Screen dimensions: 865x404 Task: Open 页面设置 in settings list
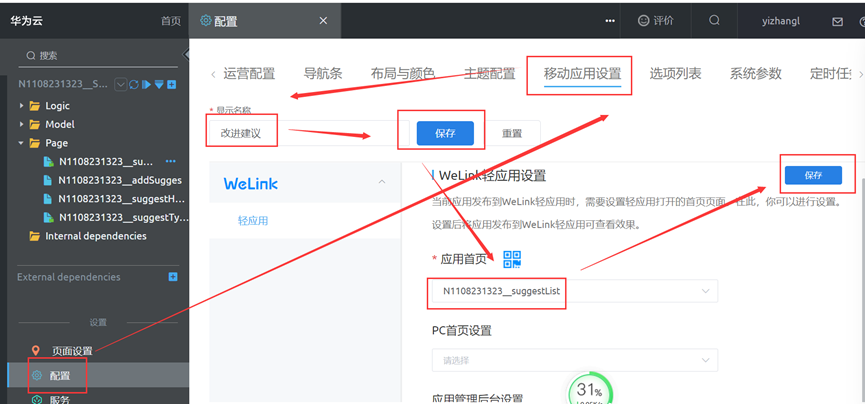72,350
